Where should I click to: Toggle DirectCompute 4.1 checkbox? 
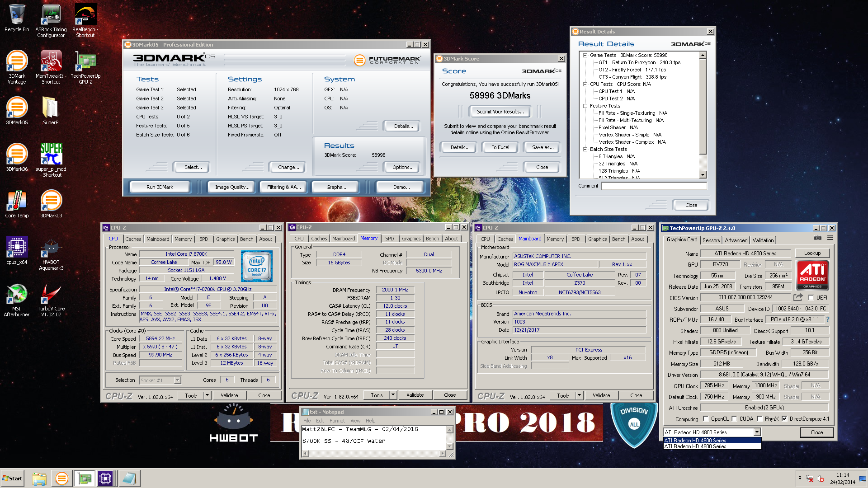[784, 419]
